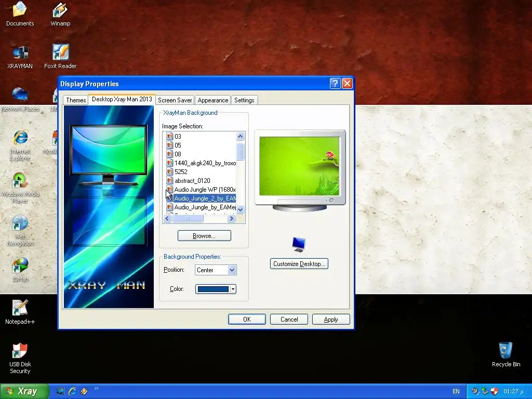Image resolution: width=532 pixels, height=399 pixels.
Task: Click Apply in Display Properties
Action: coord(331,320)
